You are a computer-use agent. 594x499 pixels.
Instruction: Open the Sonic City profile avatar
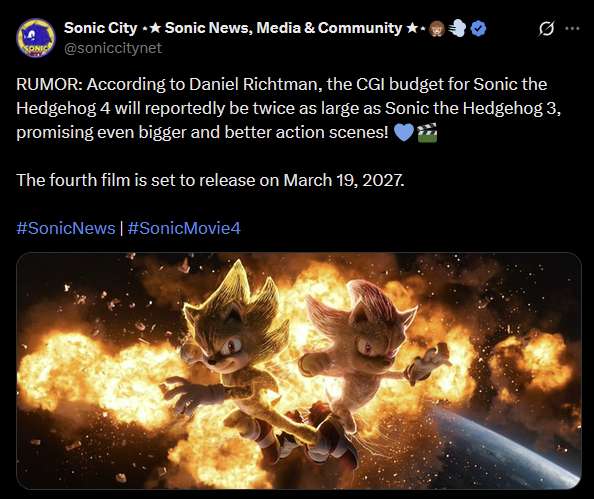pyautogui.click(x=36, y=38)
